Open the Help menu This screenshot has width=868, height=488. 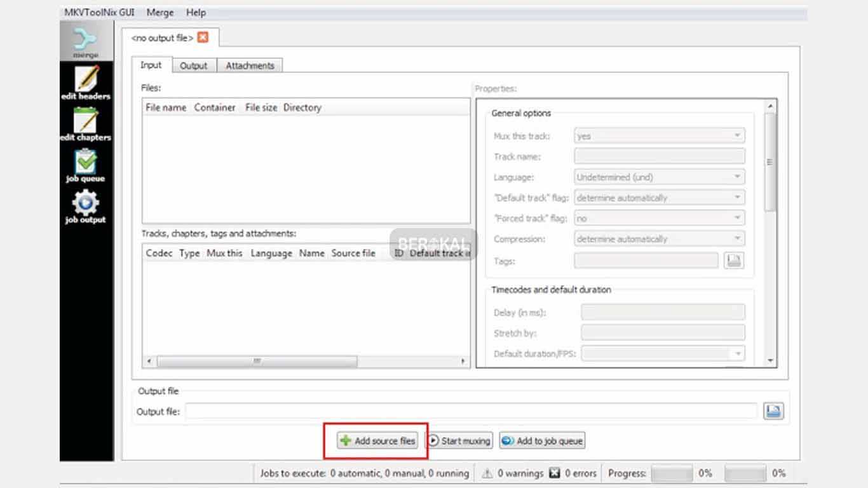196,12
